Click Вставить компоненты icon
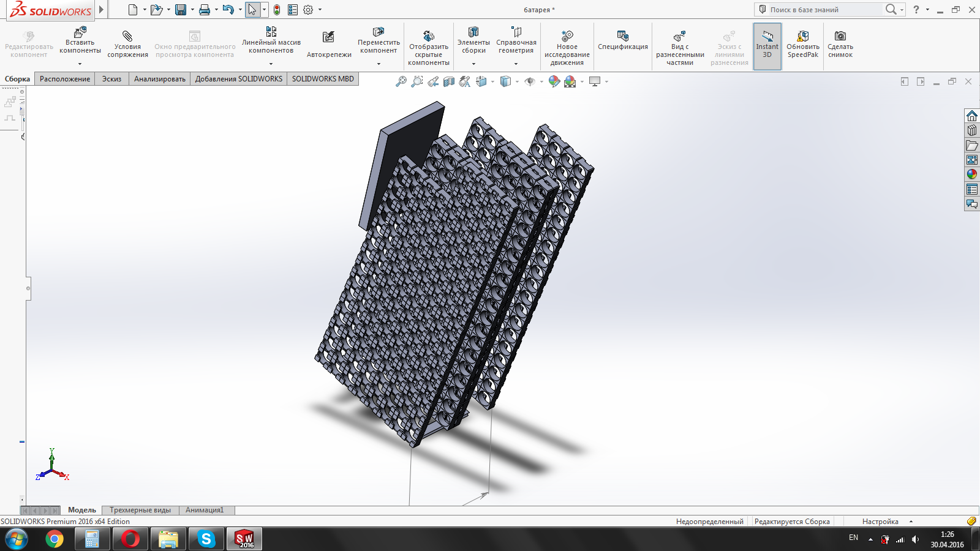 click(80, 33)
